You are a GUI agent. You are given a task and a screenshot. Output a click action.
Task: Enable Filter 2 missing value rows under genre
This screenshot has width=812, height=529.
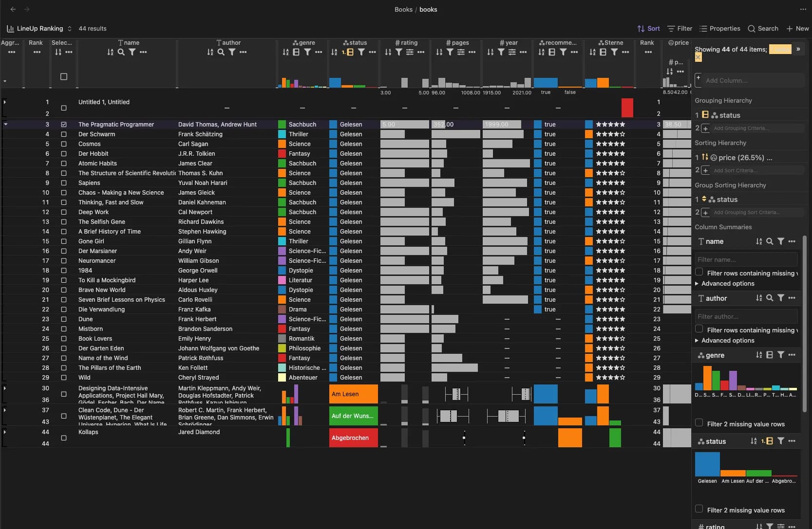[x=699, y=423]
